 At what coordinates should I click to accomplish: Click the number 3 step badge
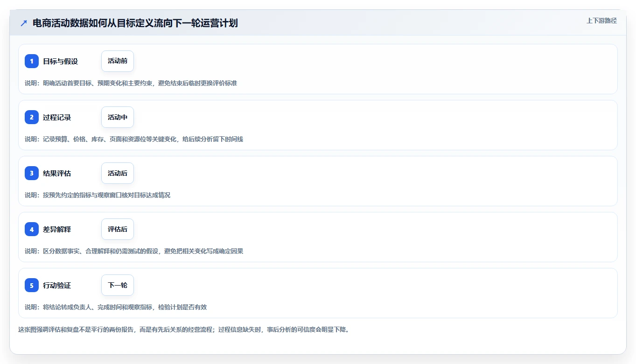[x=32, y=173]
